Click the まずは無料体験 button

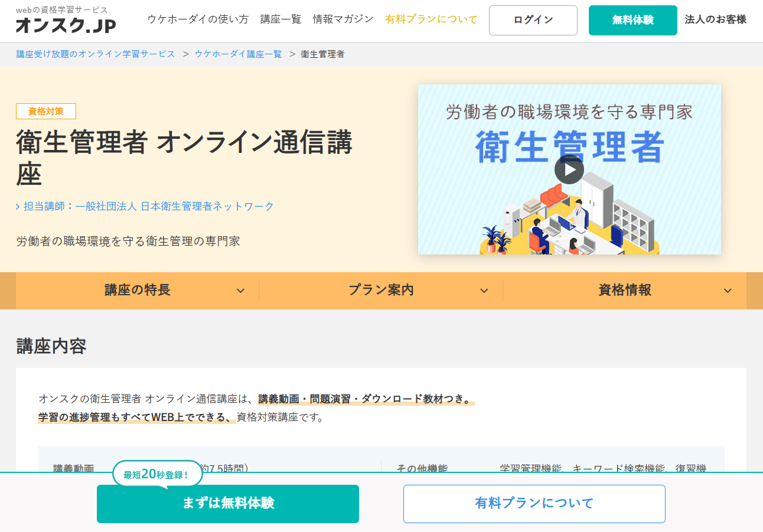click(227, 504)
